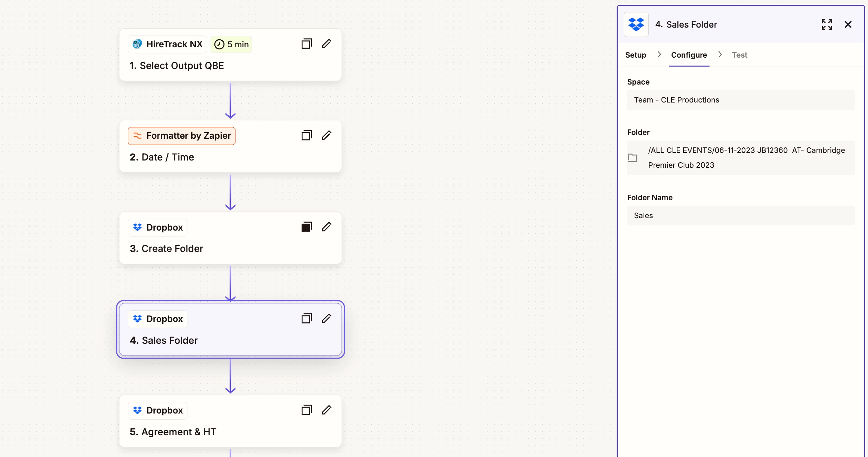This screenshot has width=868, height=457.
Task: Click pencil icon on Agreement & HT step
Action: 326,410
